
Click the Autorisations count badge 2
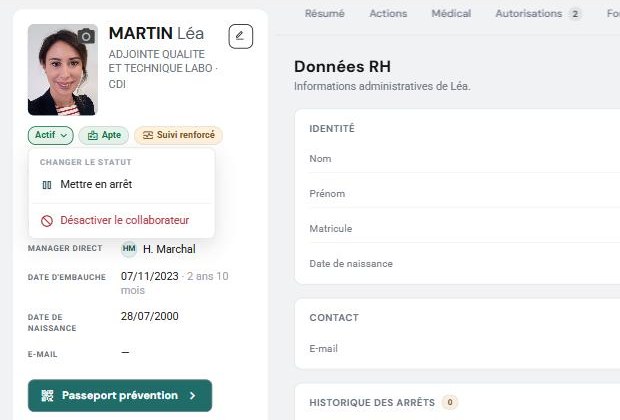point(575,14)
